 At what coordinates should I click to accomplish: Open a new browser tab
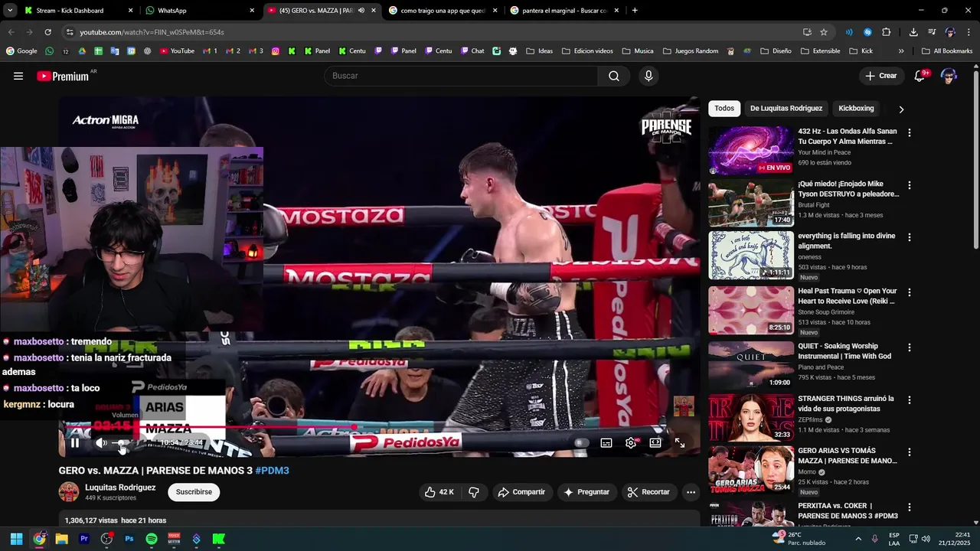[x=635, y=11]
